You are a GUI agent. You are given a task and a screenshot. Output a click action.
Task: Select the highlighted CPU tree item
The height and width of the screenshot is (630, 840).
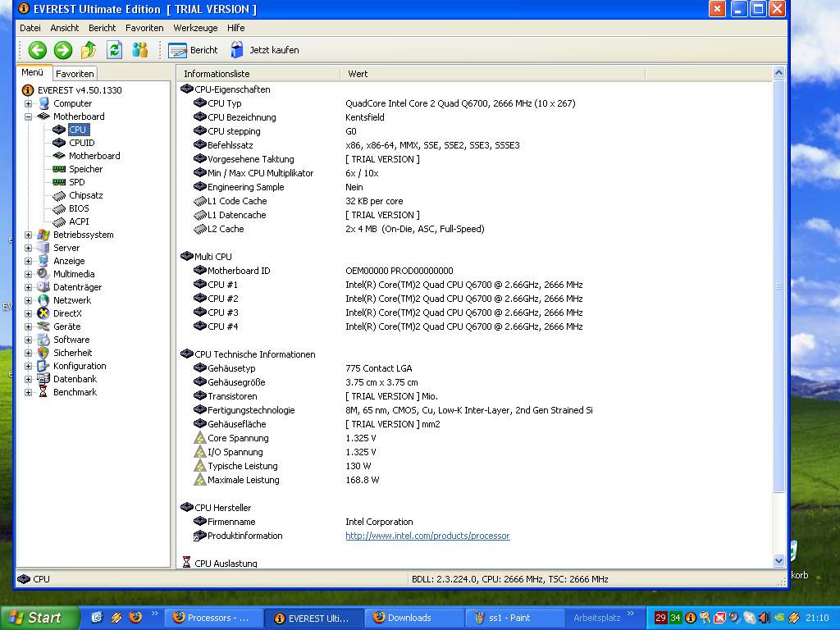coord(77,130)
